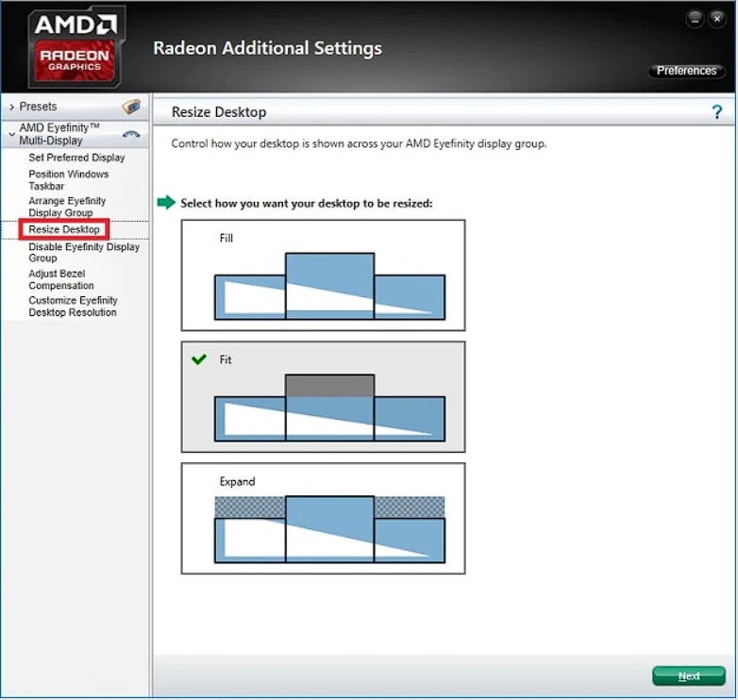Click the Radeon Additional Settings title
The image size is (738, 700).
click(x=267, y=48)
